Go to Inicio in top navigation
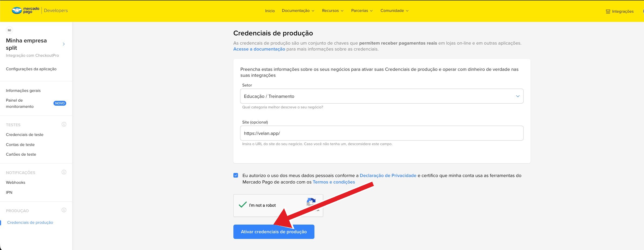This screenshot has height=250, width=644. (270, 11)
